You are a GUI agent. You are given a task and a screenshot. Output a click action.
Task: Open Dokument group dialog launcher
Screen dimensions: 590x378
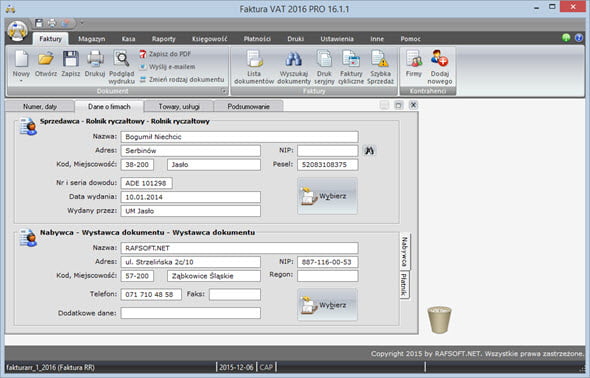pos(224,91)
